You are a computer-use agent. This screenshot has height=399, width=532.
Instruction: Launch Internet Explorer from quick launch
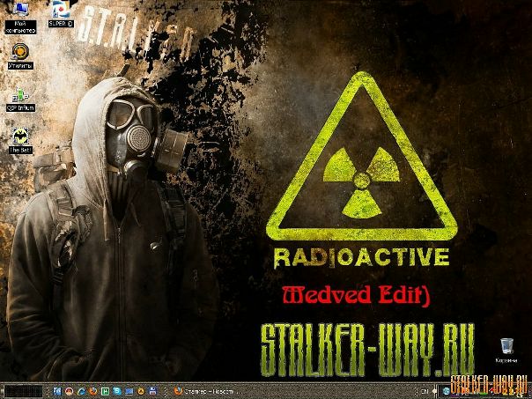pos(81,391)
